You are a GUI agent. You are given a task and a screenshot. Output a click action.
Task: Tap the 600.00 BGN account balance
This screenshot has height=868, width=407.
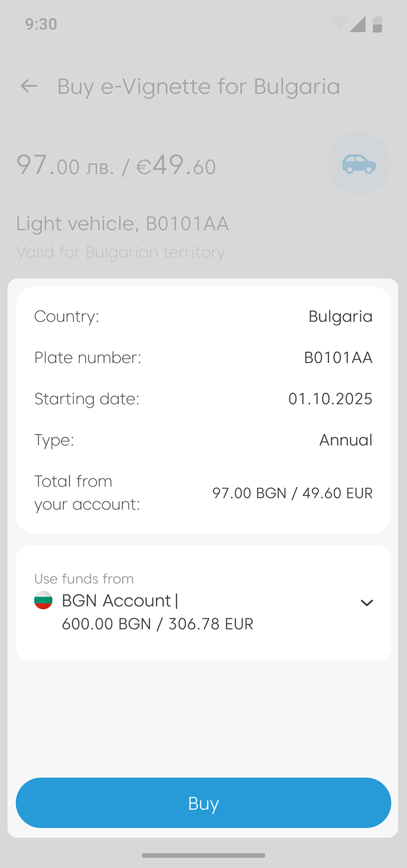(x=157, y=624)
